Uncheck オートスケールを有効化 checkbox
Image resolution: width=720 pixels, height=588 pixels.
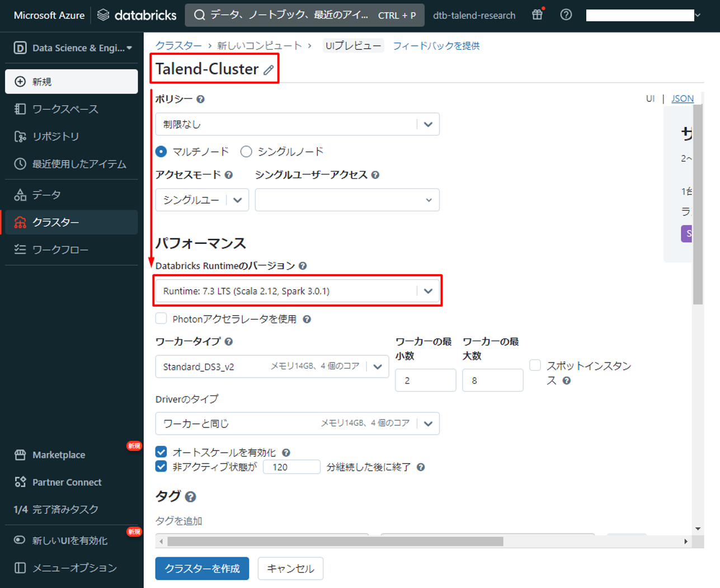pyautogui.click(x=161, y=452)
